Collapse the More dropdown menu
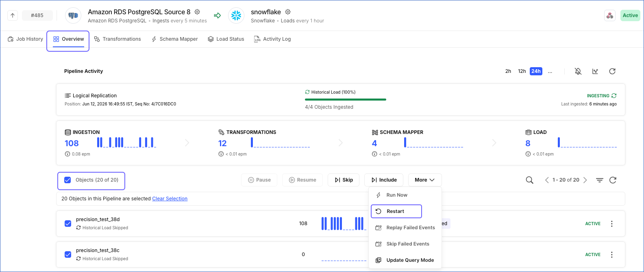644x272 pixels. pyautogui.click(x=425, y=180)
